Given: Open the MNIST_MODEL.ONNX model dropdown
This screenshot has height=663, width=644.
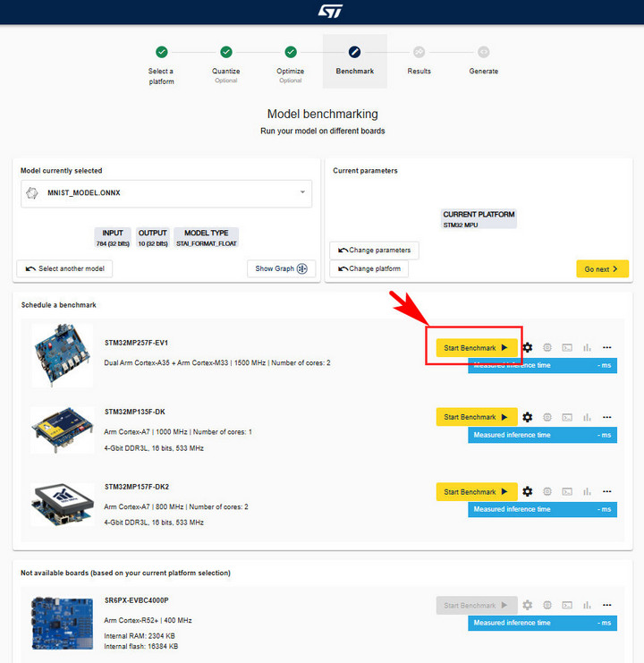Looking at the screenshot, I should (x=166, y=193).
